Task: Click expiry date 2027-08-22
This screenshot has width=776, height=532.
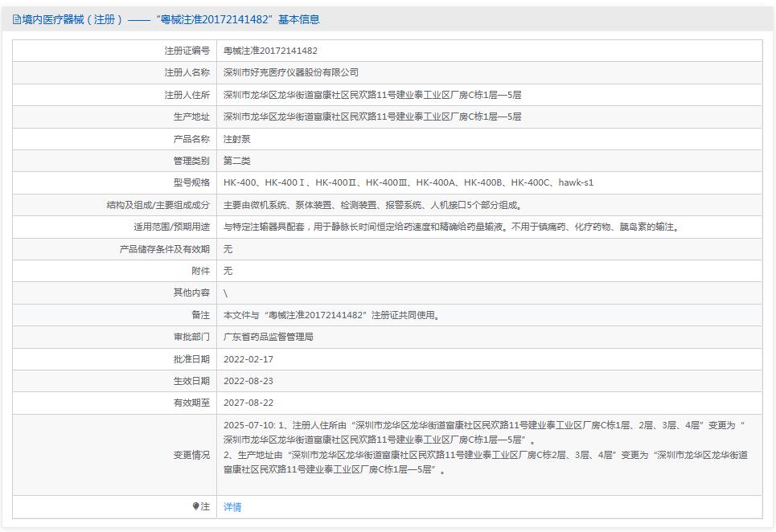Action: click(248, 403)
